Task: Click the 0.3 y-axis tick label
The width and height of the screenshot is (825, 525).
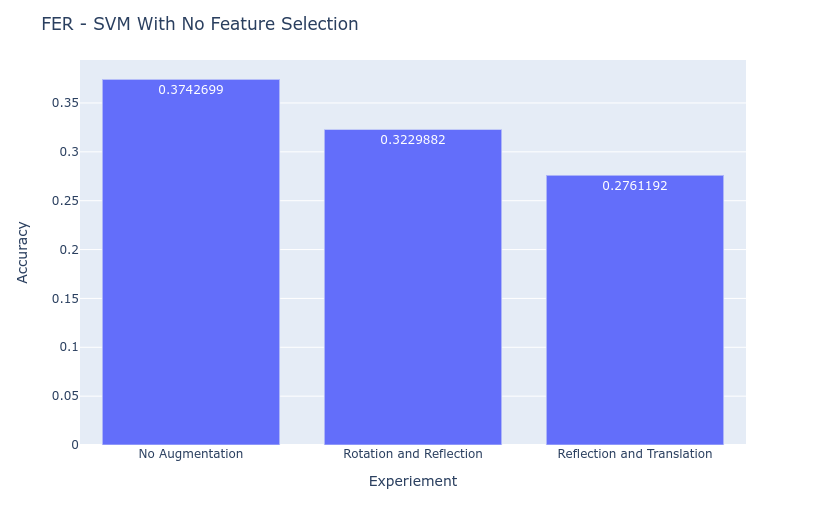Action: click(69, 152)
